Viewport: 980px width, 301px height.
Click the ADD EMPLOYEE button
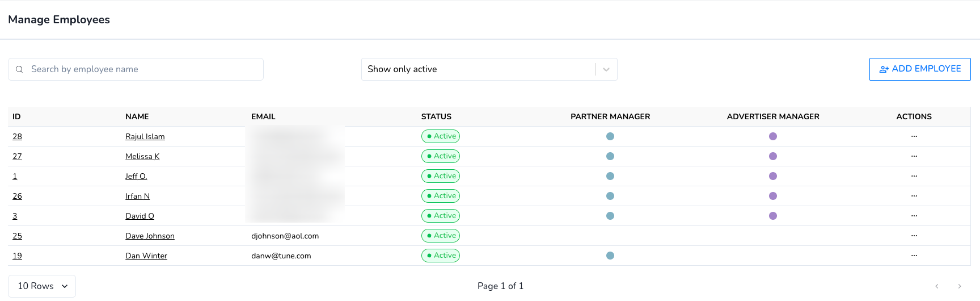pyautogui.click(x=920, y=69)
